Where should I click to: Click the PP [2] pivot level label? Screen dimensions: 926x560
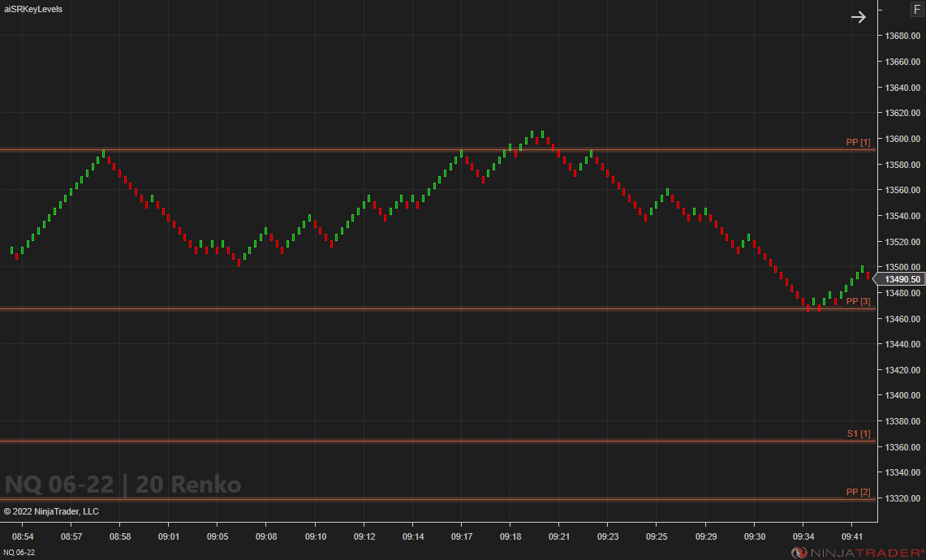(x=858, y=491)
